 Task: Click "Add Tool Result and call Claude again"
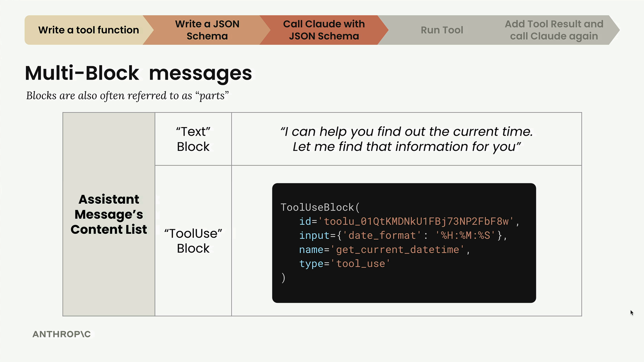(554, 30)
